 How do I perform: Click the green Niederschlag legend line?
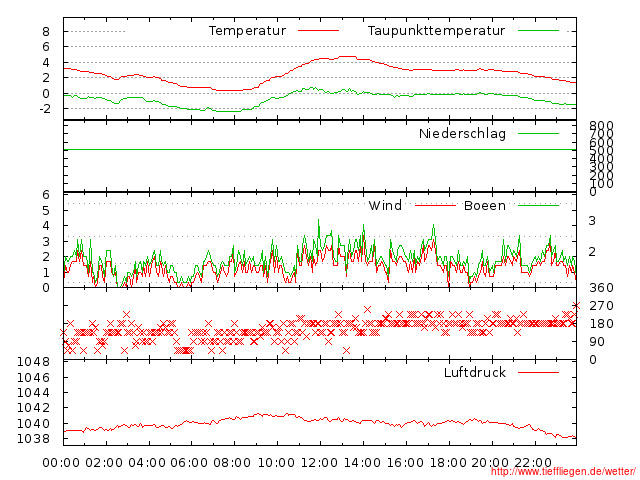(538, 133)
